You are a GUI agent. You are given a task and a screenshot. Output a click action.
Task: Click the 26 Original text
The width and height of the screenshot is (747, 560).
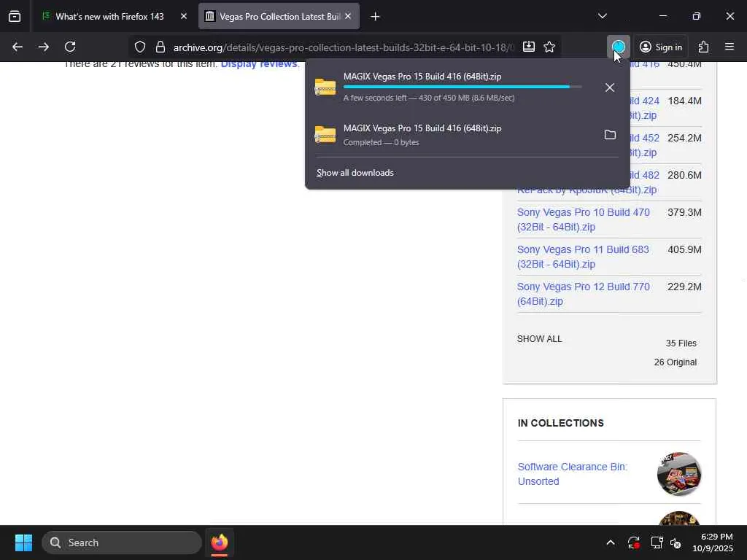click(675, 362)
